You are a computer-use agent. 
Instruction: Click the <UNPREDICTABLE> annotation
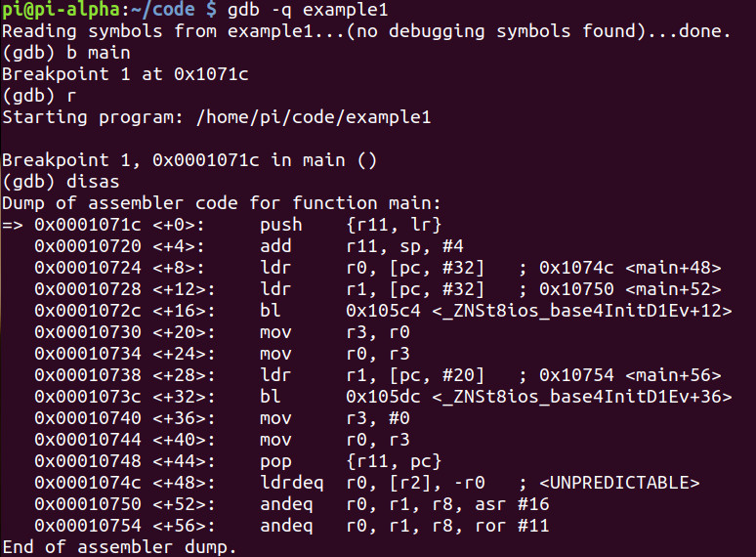click(619, 483)
